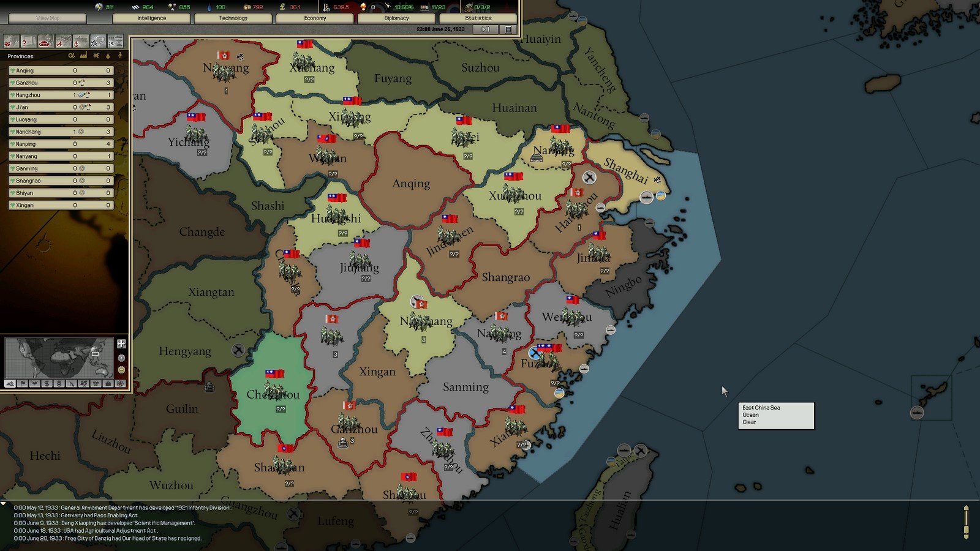Open the air units list (plane icon)
980x551 pixels.
[63, 41]
